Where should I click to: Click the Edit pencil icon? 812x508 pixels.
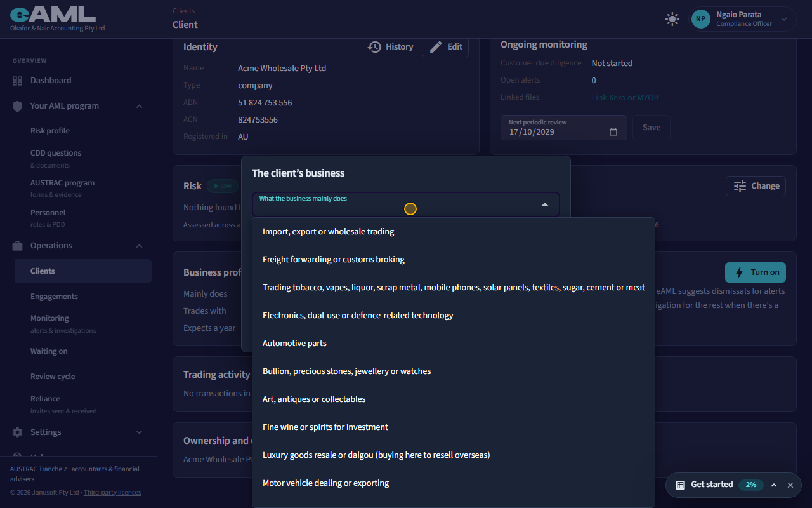[436, 47]
